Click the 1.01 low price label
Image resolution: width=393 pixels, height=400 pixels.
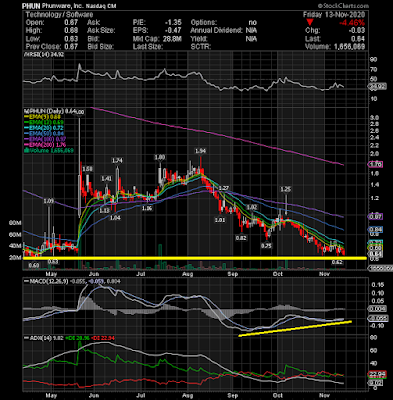tap(220, 220)
